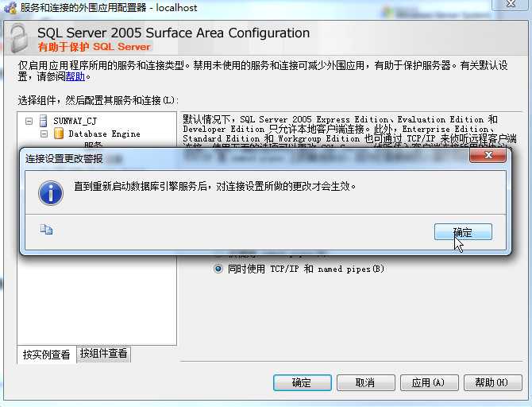Close the Surface Area Configuration window

point(511,4)
